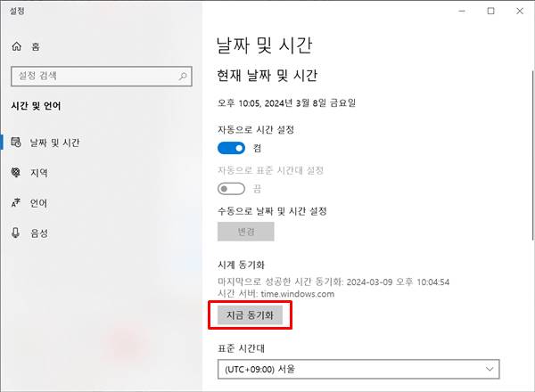Toggle the 자동으로 표준 시간대 설정 switch
The width and height of the screenshot is (535, 392).
pos(231,189)
